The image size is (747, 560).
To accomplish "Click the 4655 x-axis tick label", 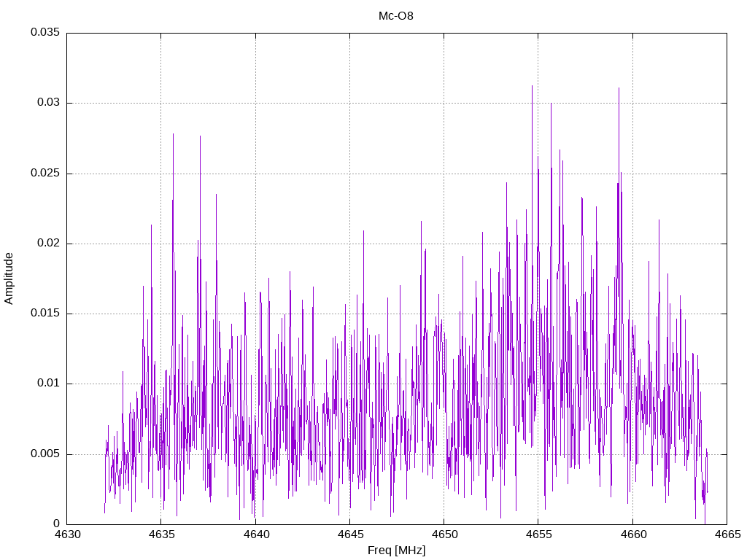I will pos(539,534).
